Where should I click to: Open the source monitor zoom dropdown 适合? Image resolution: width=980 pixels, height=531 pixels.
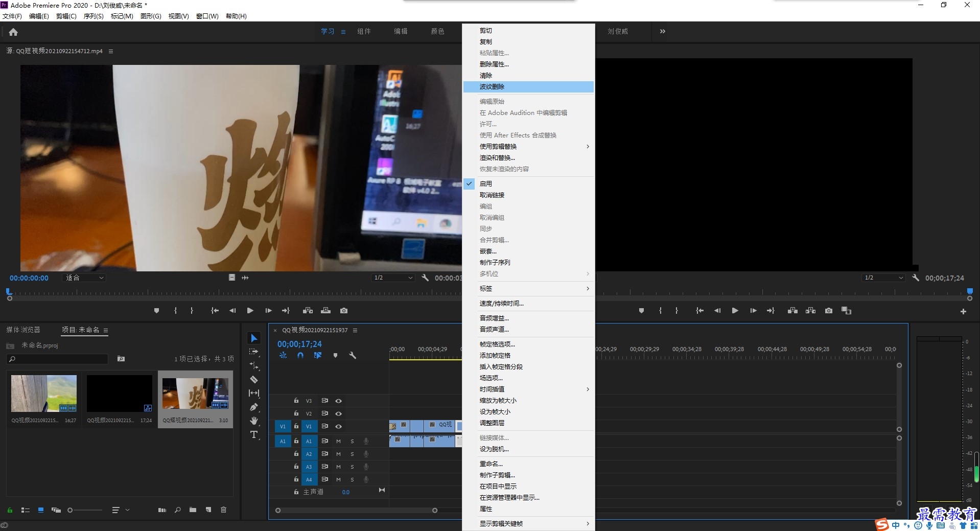coord(84,278)
